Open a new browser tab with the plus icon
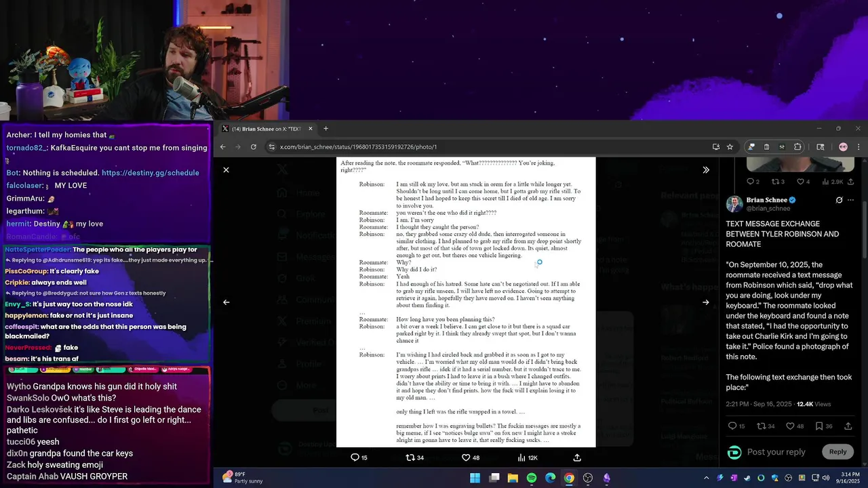868x488 pixels. (x=325, y=129)
